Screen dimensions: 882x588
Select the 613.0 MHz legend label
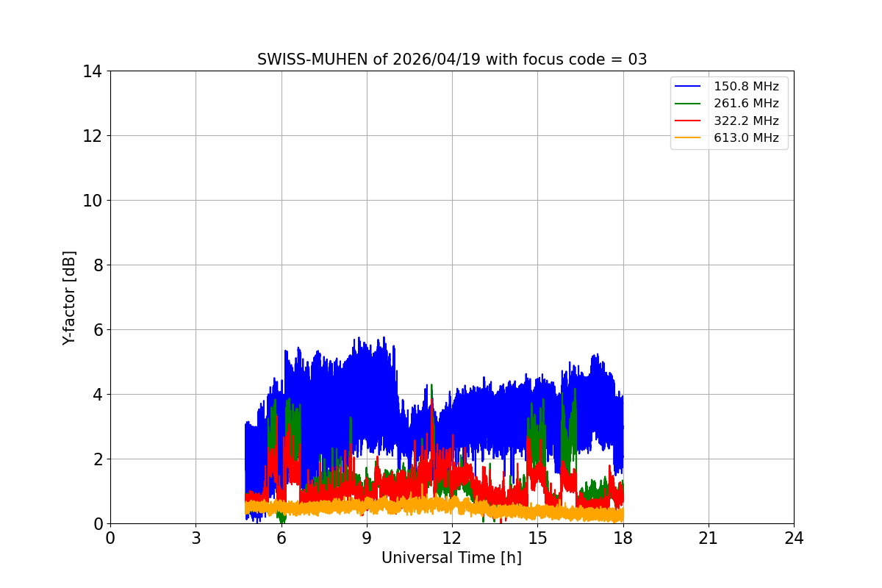[x=746, y=138]
